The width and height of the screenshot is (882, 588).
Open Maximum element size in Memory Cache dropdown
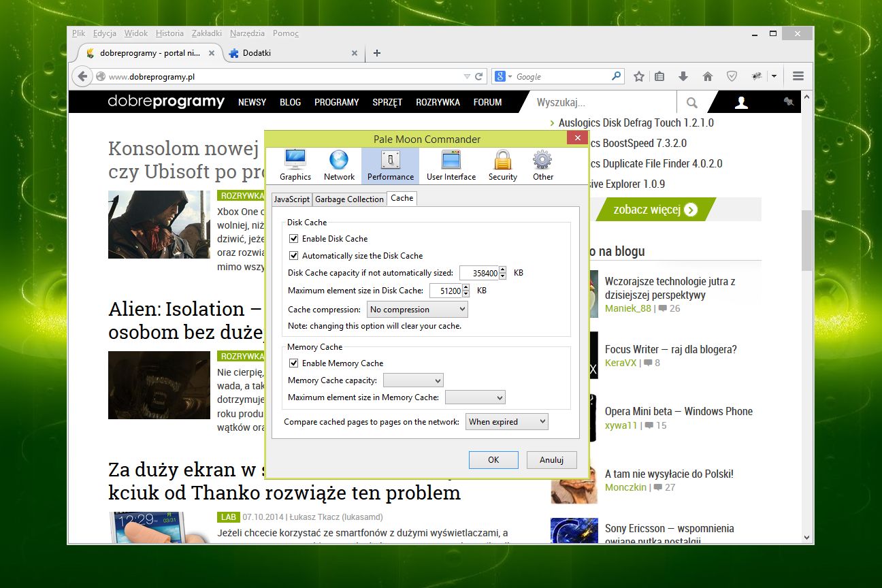475,397
